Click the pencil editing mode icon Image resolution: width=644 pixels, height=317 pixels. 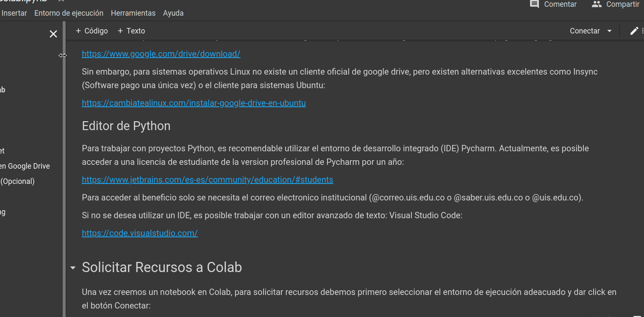[634, 31]
